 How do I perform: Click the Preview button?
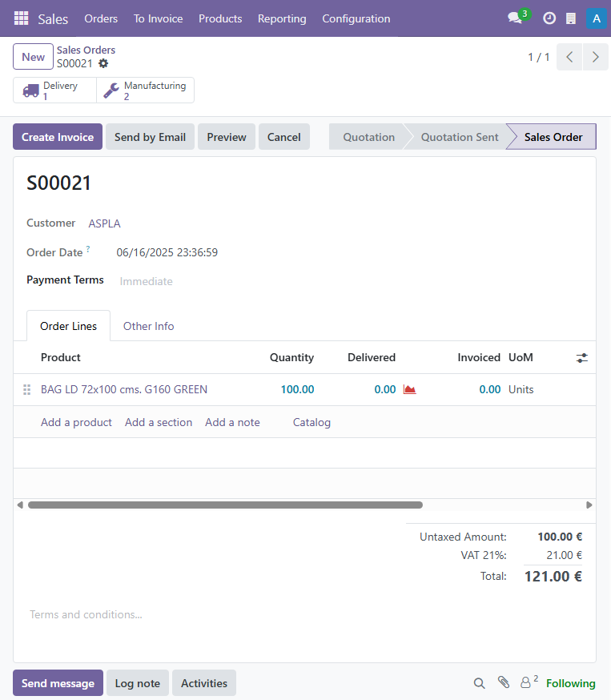coord(227,137)
